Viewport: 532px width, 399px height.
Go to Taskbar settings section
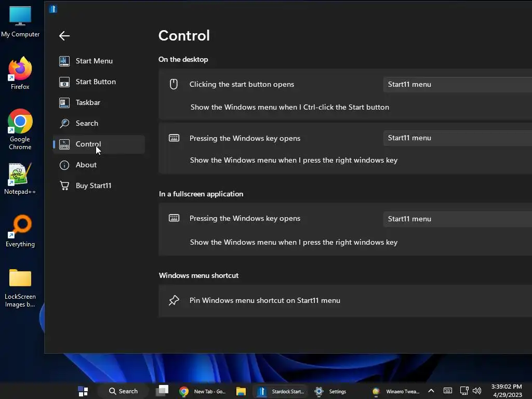click(99, 102)
